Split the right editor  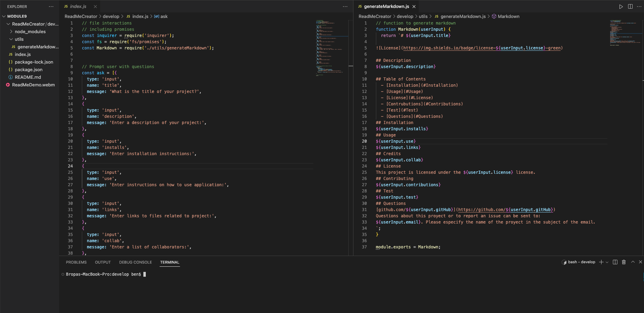[x=630, y=7]
